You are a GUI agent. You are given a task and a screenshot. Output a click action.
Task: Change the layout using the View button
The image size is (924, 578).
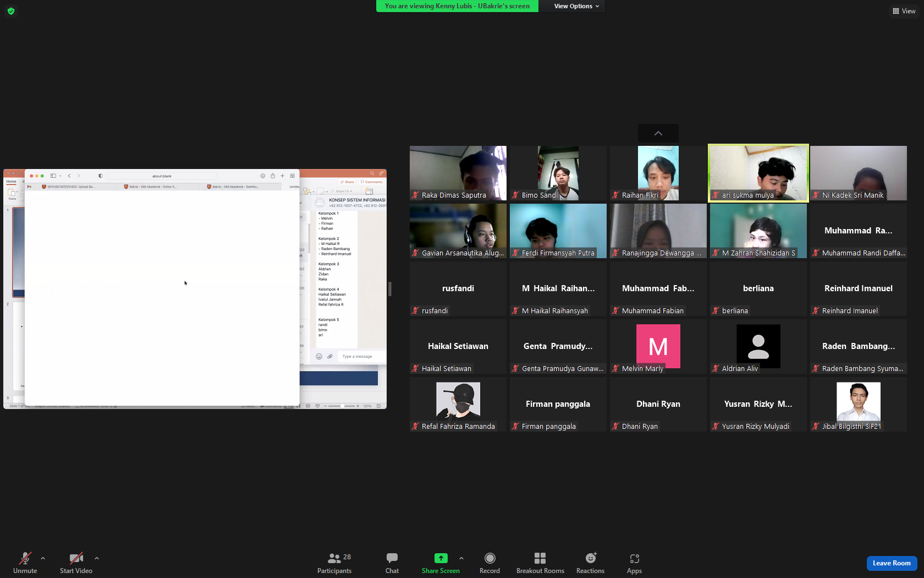click(904, 11)
